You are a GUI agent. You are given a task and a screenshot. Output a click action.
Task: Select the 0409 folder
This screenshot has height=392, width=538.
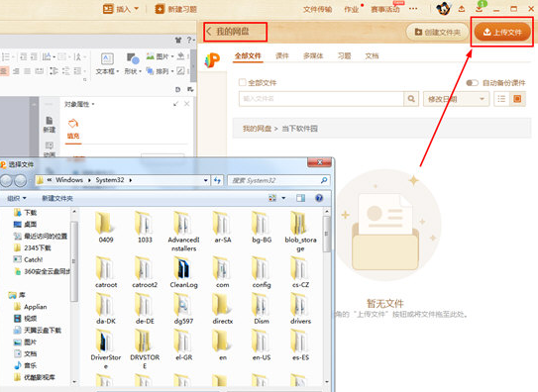106,227
